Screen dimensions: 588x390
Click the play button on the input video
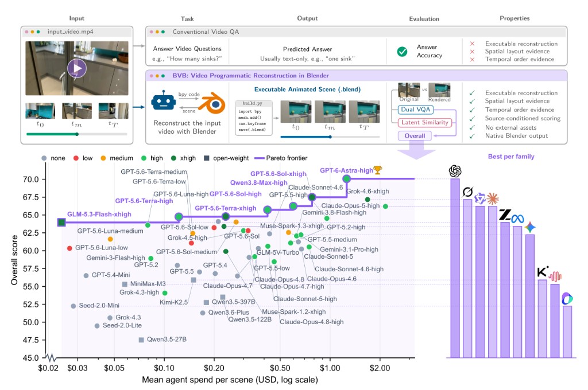(x=77, y=69)
